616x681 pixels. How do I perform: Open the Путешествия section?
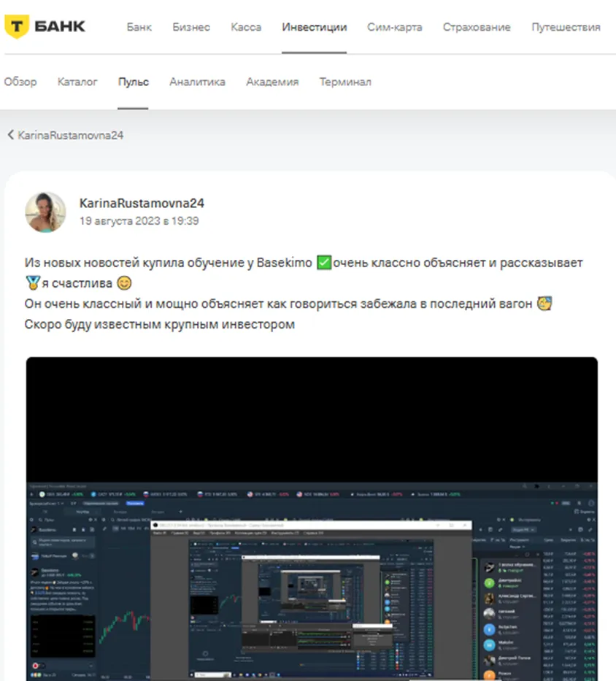click(566, 27)
